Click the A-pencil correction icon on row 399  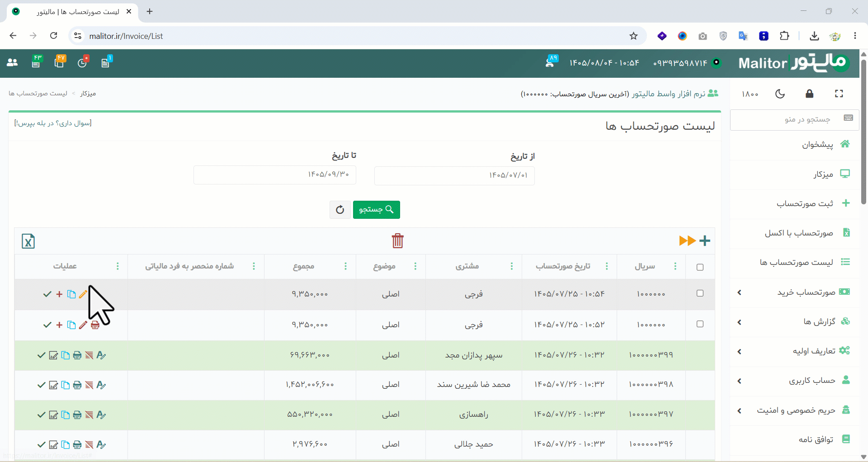tap(101, 355)
